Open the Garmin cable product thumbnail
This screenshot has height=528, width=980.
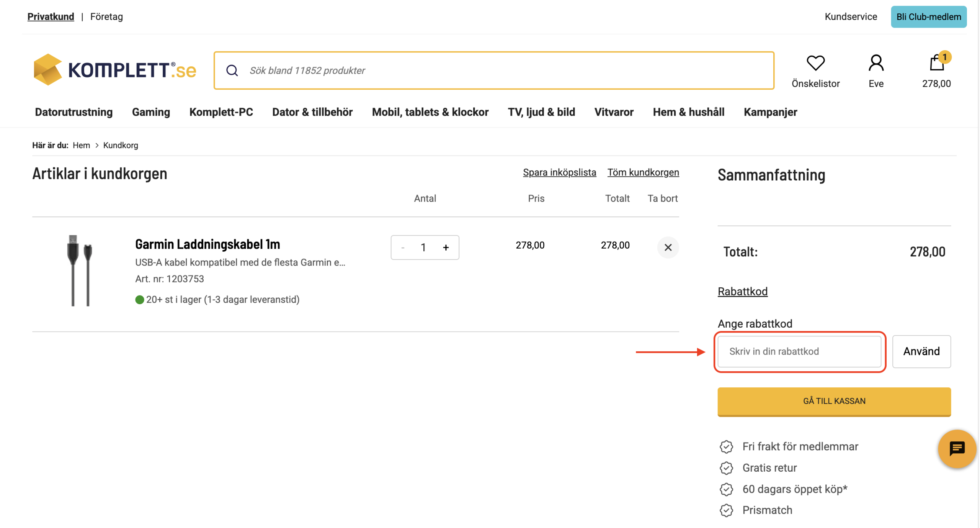80,271
